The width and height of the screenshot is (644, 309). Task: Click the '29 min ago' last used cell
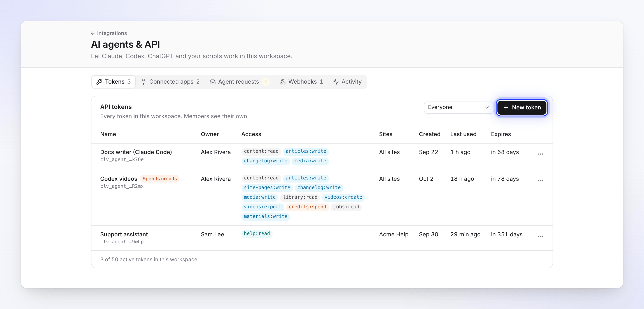465,234
